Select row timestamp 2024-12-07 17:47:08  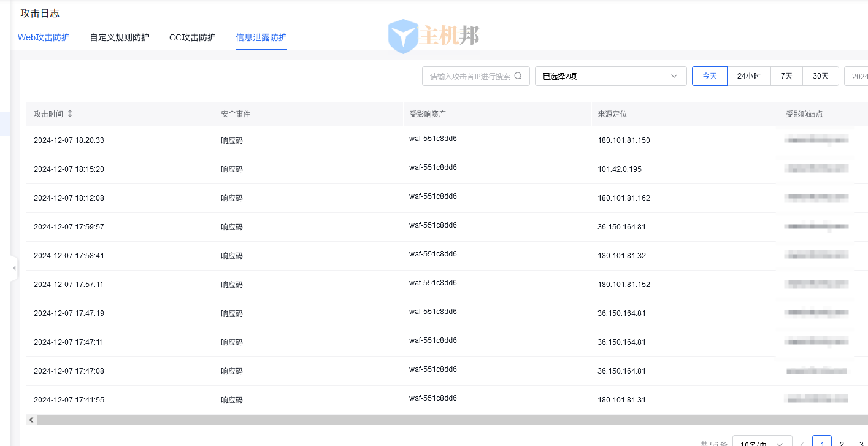pyautogui.click(x=69, y=371)
